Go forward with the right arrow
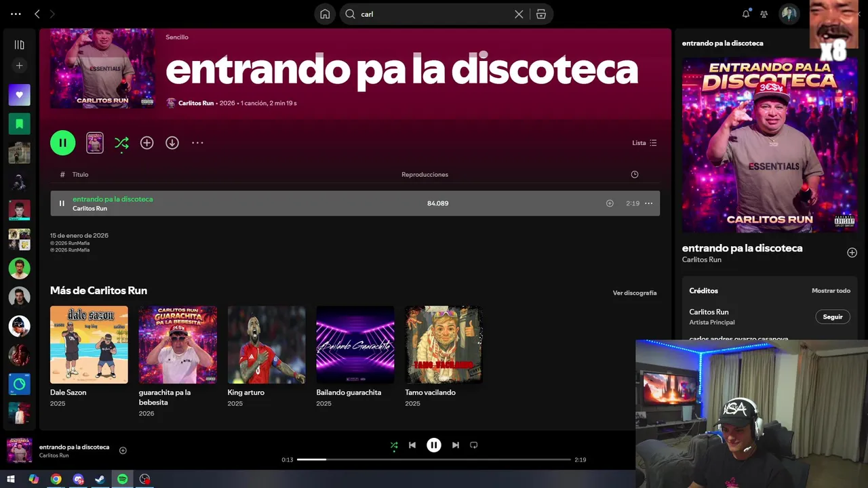Viewport: 868px width, 488px height. [x=53, y=14]
